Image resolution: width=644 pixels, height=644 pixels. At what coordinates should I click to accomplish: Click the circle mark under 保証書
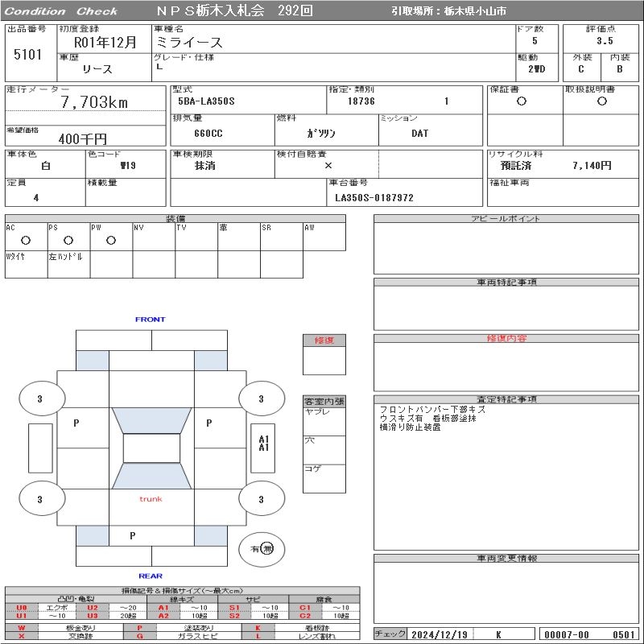point(522,101)
